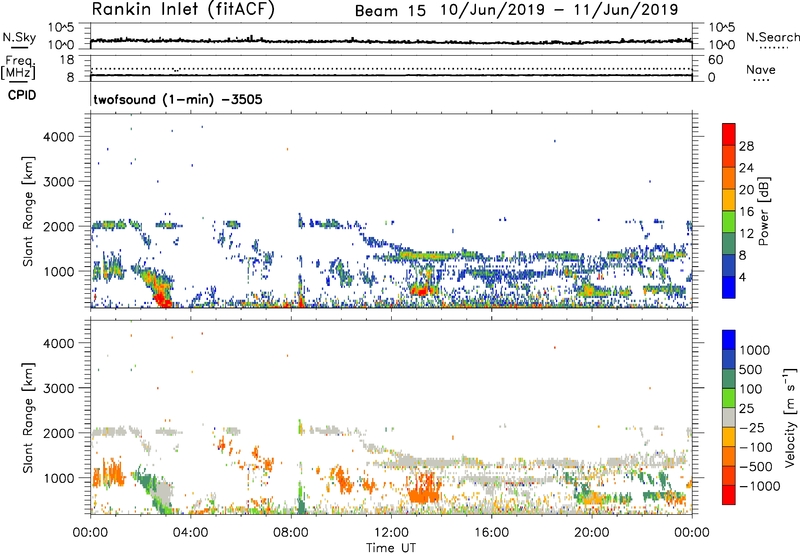Click the '-1000' velocity colorbar tick value
The image size is (800, 554).
[x=759, y=486]
